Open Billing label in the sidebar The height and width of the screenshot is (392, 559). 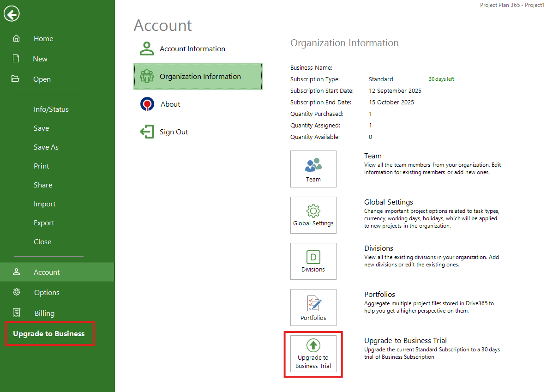(44, 314)
